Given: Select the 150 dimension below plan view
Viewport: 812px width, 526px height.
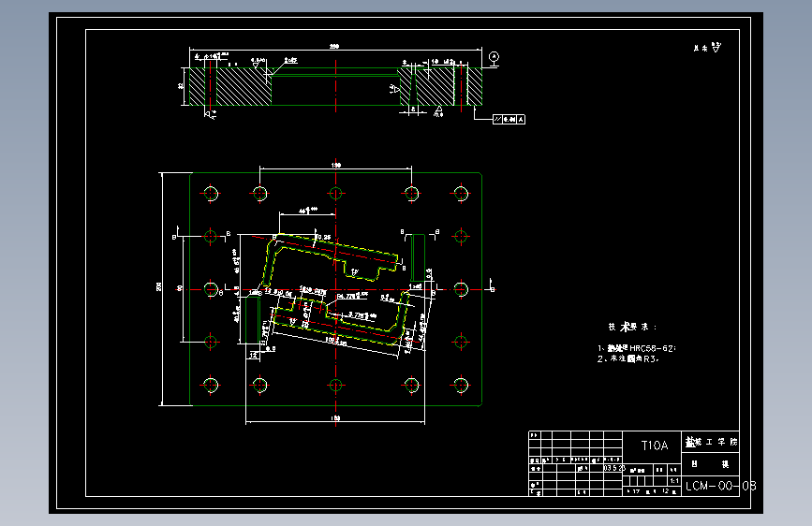Looking at the screenshot, I should [335, 418].
